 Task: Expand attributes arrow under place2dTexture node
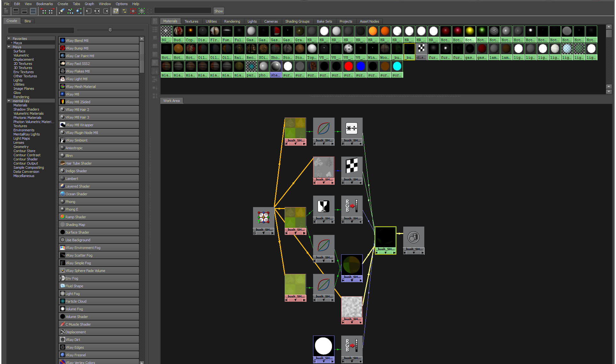click(264, 233)
